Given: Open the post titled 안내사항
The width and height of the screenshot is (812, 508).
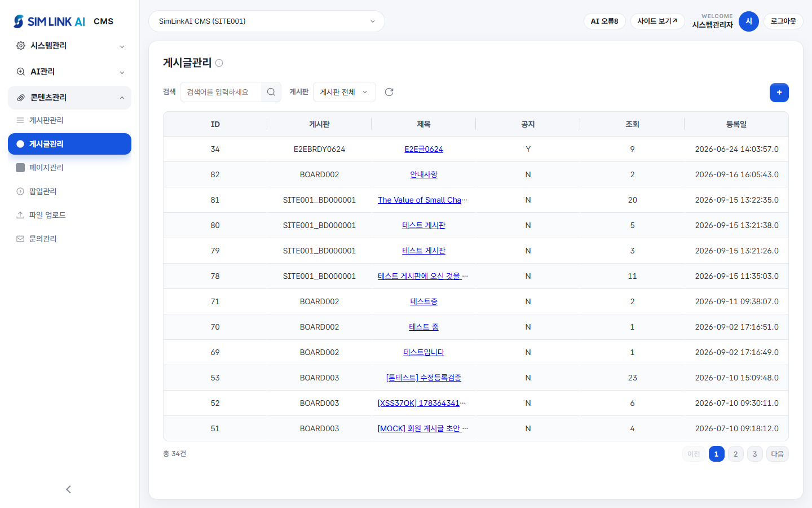Looking at the screenshot, I should click(423, 174).
